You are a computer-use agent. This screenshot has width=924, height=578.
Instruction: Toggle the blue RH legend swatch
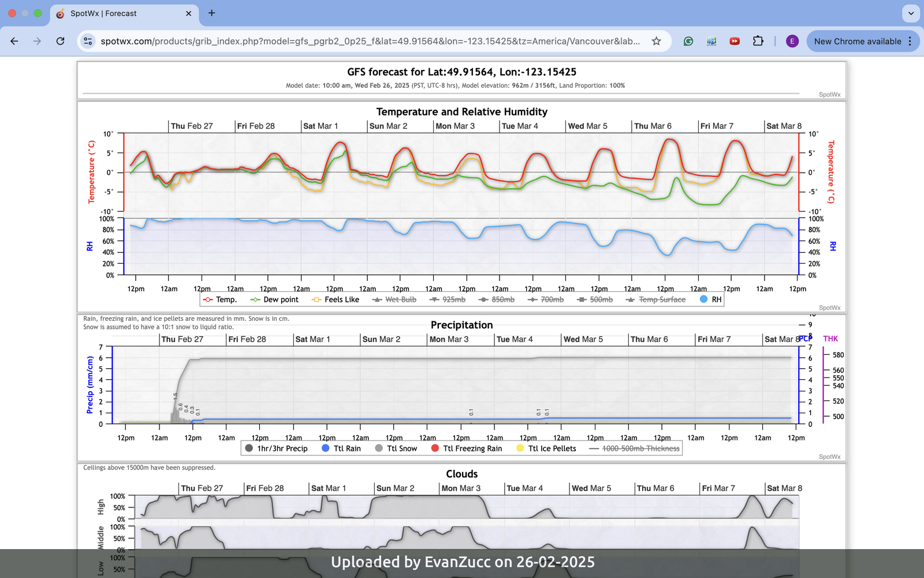(703, 299)
